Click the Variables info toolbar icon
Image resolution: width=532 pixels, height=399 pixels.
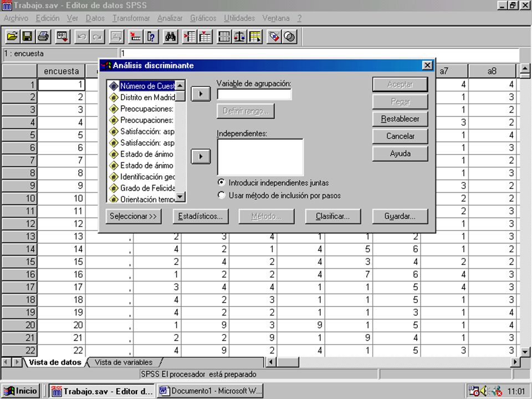(151, 37)
